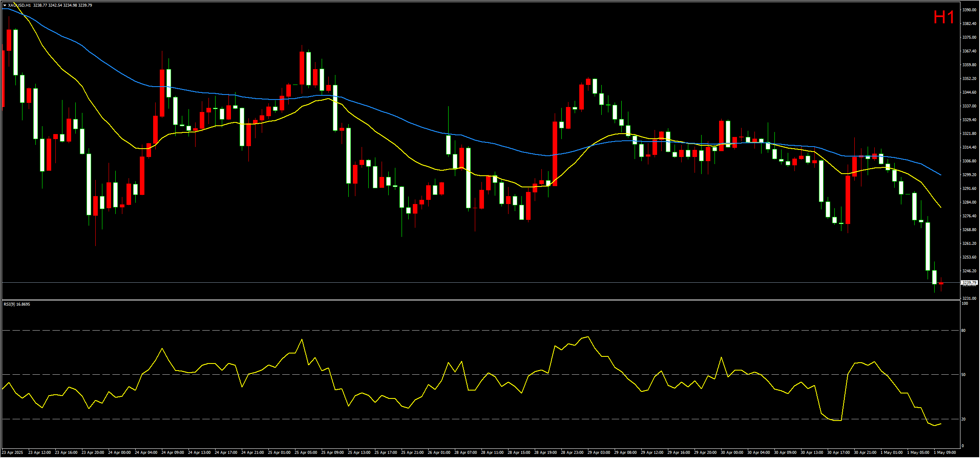Viewport: 980px width, 458px height.
Task: Click the 3246.20 price scale label
Action: pyautogui.click(x=969, y=271)
